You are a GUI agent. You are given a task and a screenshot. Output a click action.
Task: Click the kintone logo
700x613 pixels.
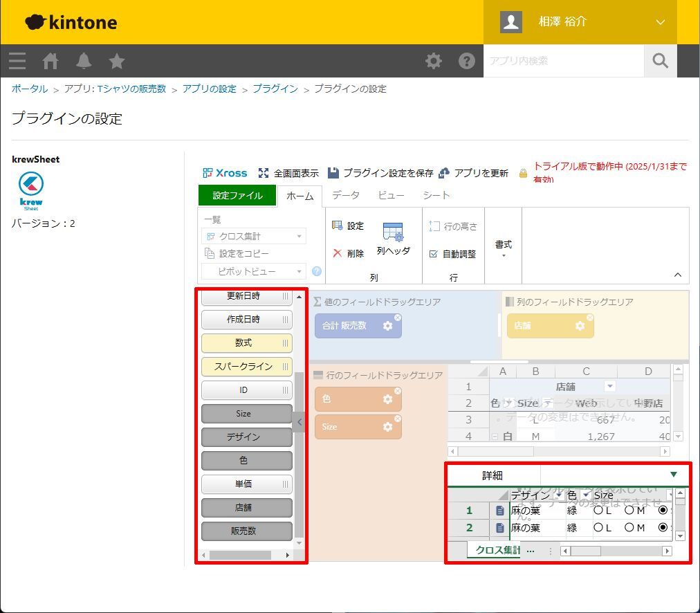point(71,22)
